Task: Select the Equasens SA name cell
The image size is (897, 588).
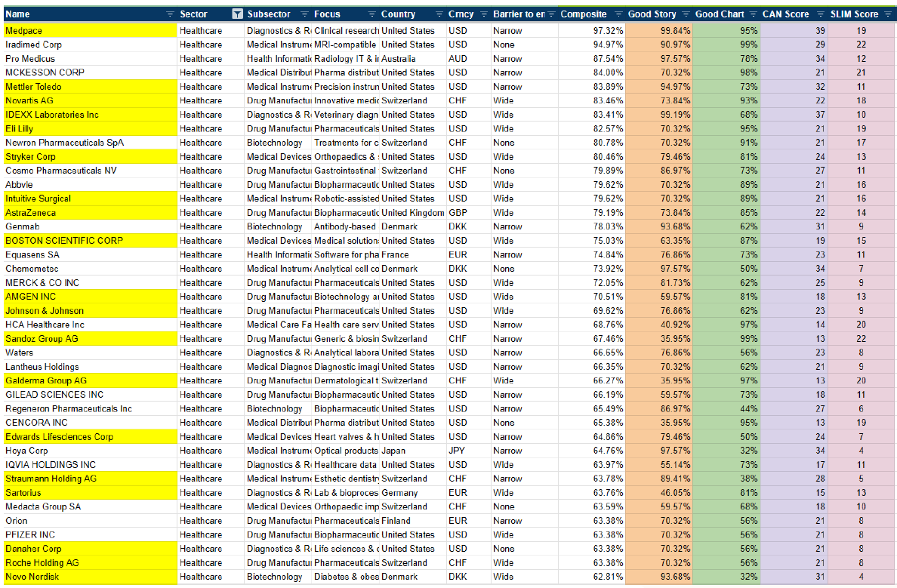Action: coord(91,255)
